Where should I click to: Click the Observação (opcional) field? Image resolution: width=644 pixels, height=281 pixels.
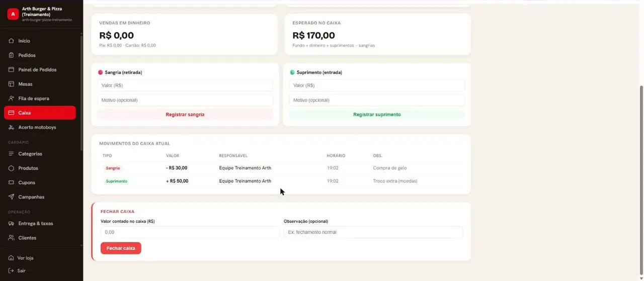[373, 232]
